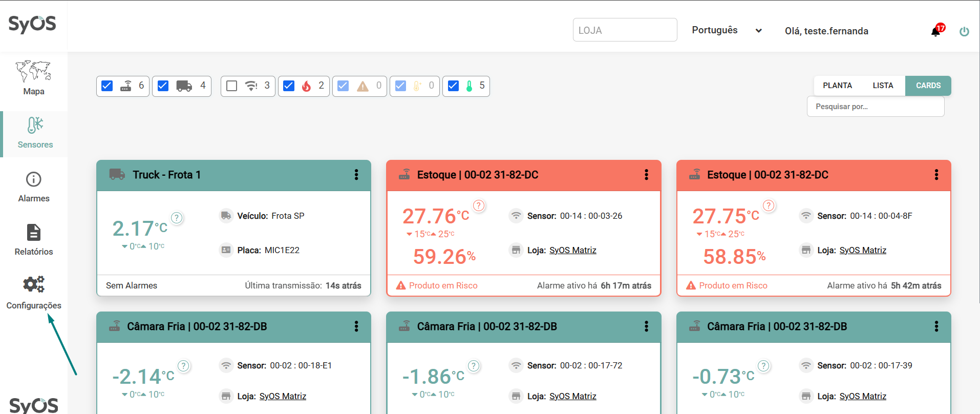Open options menu on 5h 42m alarm Estoque card
Image resolution: width=980 pixels, height=414 pixels.
point(936,175)
